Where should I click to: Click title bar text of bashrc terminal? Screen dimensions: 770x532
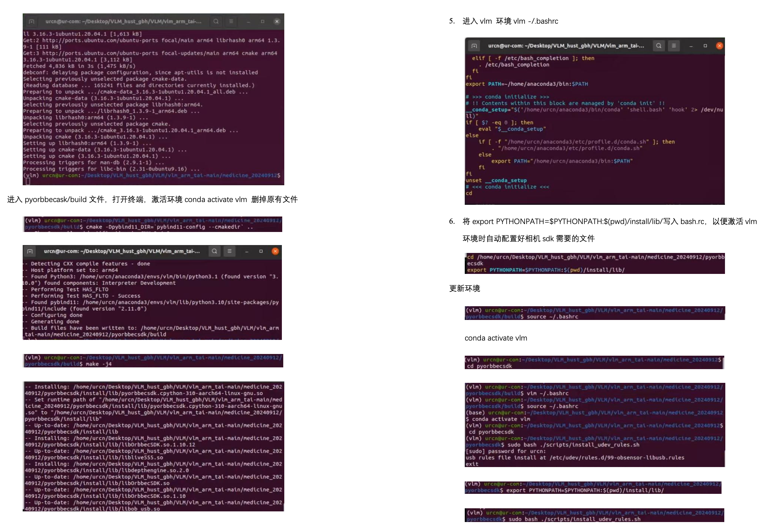point(566,46)
